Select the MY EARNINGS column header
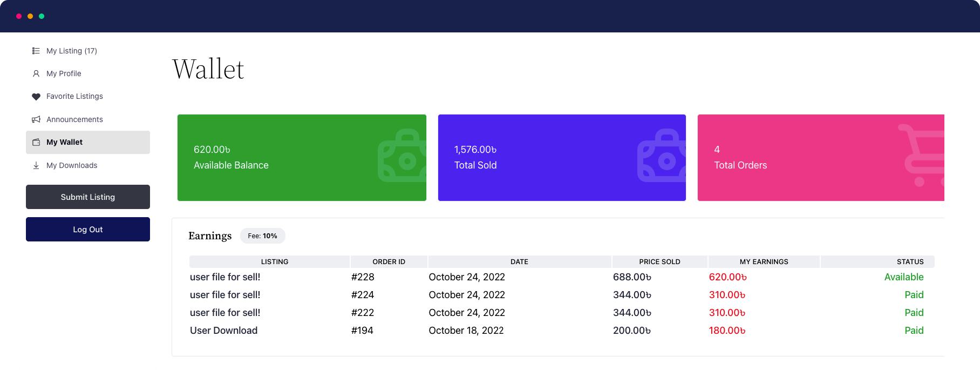The image size is (980, 370). [x=764, y=262]
